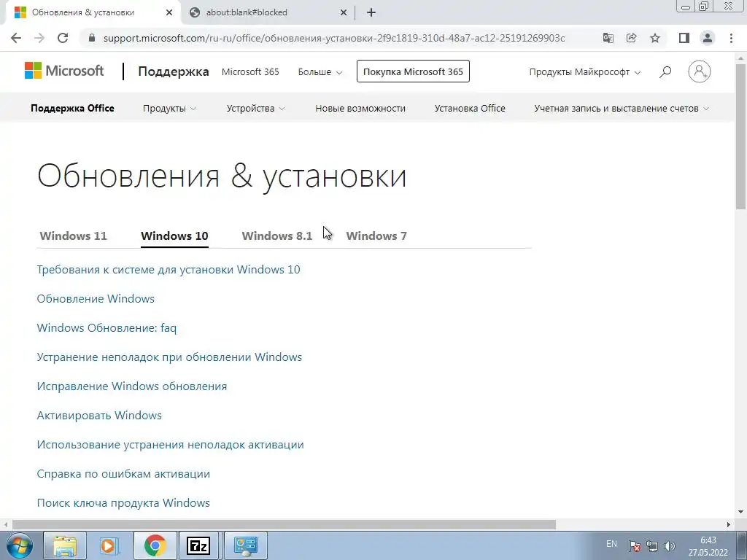Click the scroll-right arrow of horizontal scrollbar
Image resolution: width=747 pixels, height=560 pixels.
point(729,524)
